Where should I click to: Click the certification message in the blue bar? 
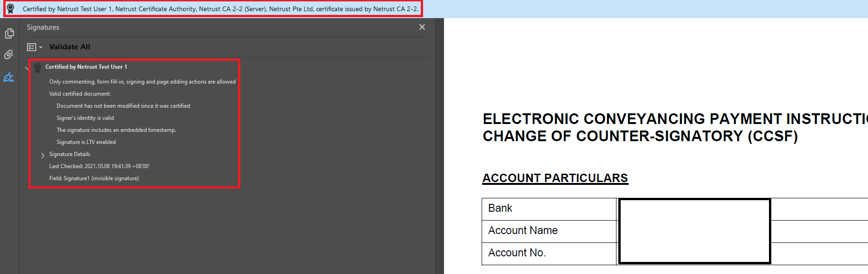pos(220,9)
